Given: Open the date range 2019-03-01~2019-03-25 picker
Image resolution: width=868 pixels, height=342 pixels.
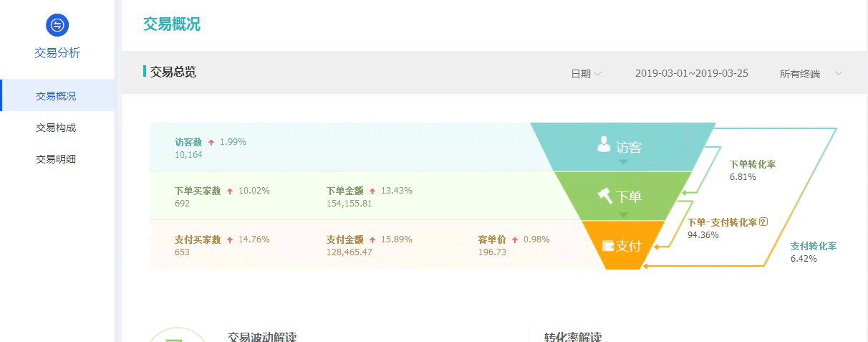Looking at the screenshot, I should point(691,74).
